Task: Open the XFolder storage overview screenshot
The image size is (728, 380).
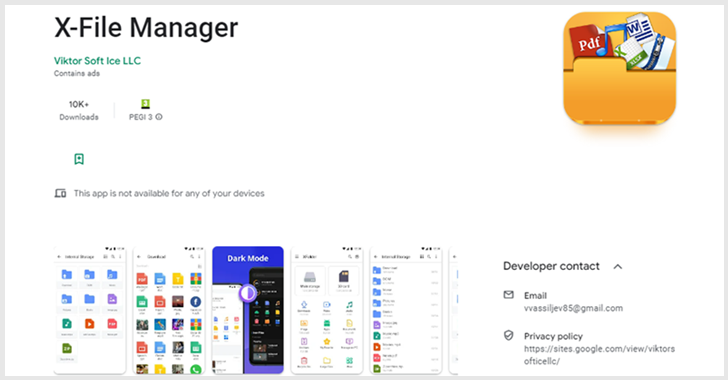Action: 327,310
